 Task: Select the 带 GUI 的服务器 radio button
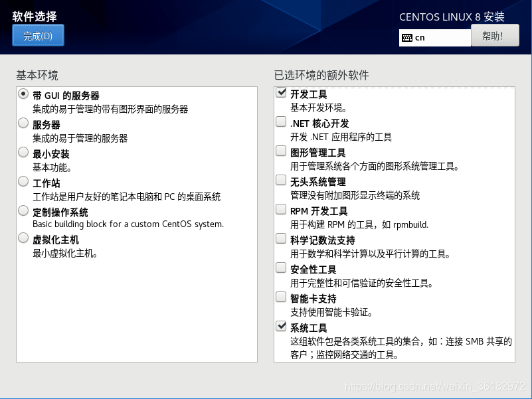[x=23, y=94]
